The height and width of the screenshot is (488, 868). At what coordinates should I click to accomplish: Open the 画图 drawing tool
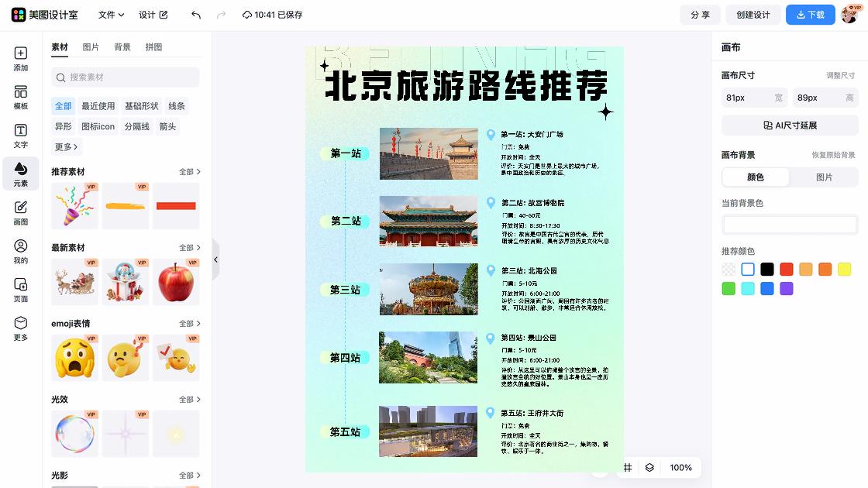coord(20,213)
